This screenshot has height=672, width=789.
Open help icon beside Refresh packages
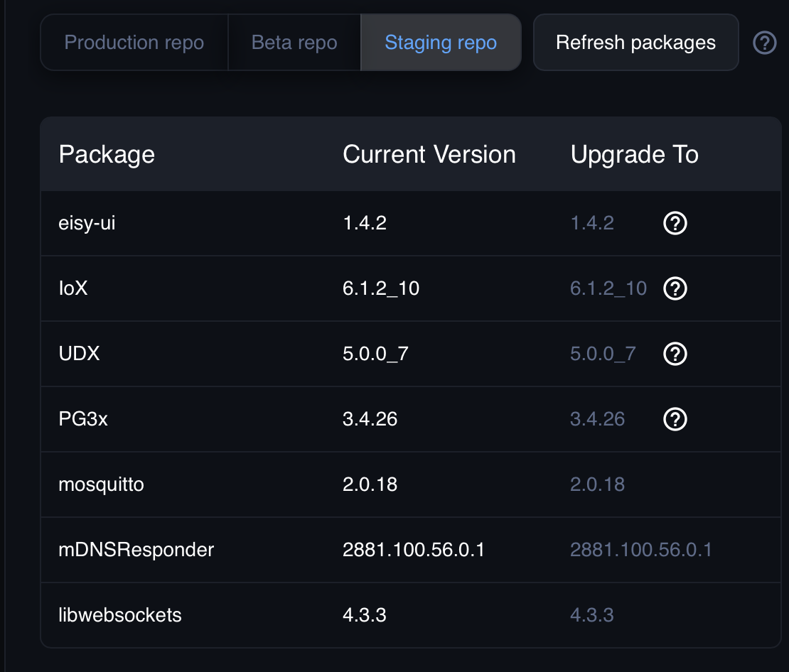tap(764, 43)
